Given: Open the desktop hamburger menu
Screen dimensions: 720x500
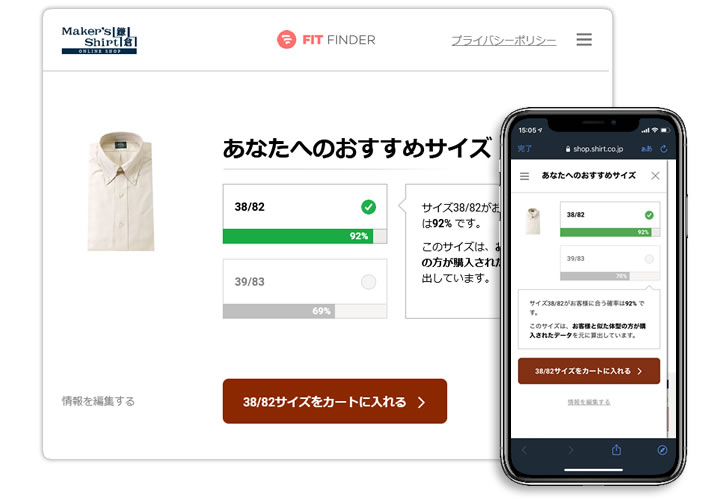Looking at the screenshot, I should click(584, 39).
